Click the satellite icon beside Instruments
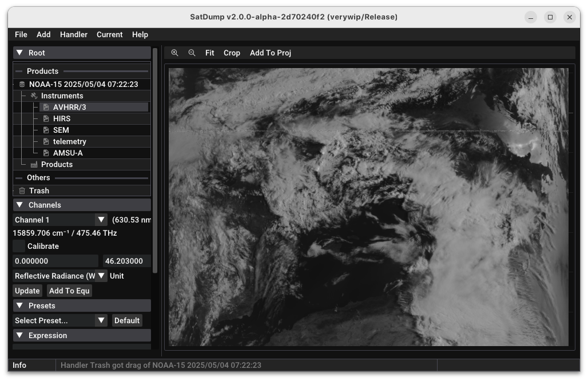The image size is (588, 381). pos(34,96)
